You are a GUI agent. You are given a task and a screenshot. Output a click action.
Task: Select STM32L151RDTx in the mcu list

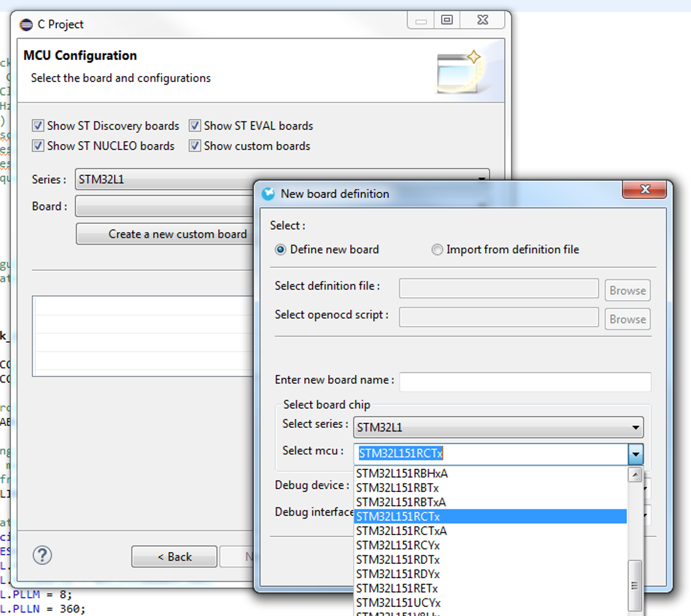[490, 560]
